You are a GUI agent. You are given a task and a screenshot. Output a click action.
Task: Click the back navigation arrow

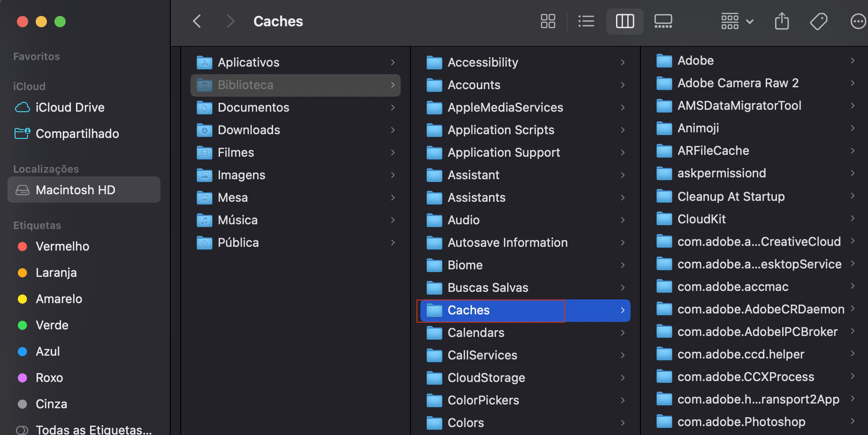(197, 21)
